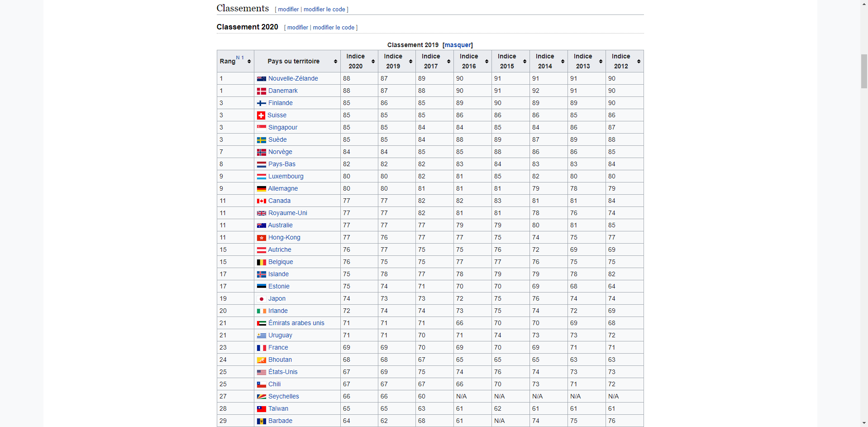This screenshot has height=427, width=868.
Task: Hide the table with masquer toggle
Action: [x=458, y=45]
